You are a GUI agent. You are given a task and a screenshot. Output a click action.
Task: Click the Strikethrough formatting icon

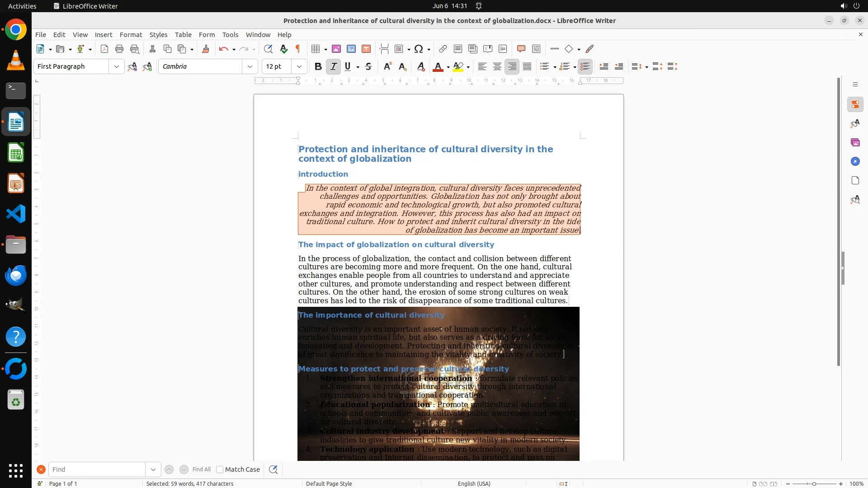click(x=368, y=67)
